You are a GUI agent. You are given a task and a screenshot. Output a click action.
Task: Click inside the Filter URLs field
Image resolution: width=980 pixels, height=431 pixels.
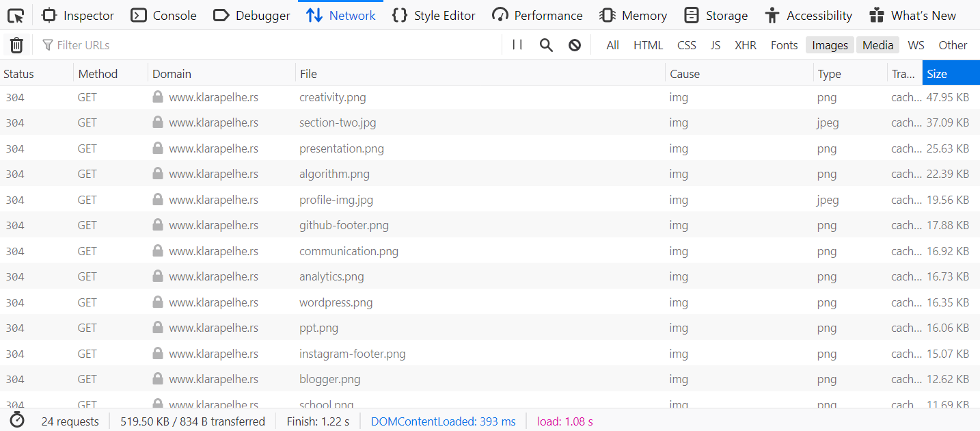click(x=103, y=44)
